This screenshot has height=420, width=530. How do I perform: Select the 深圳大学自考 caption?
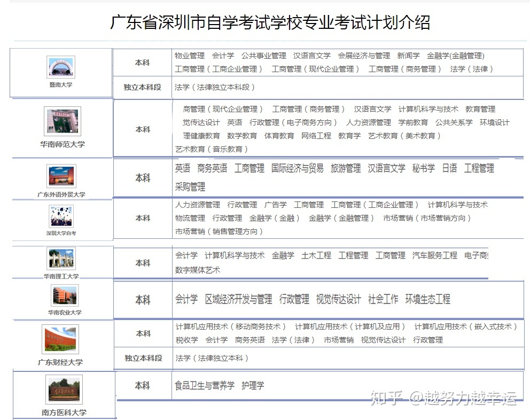pyautogui.click(x=61, y=233)
